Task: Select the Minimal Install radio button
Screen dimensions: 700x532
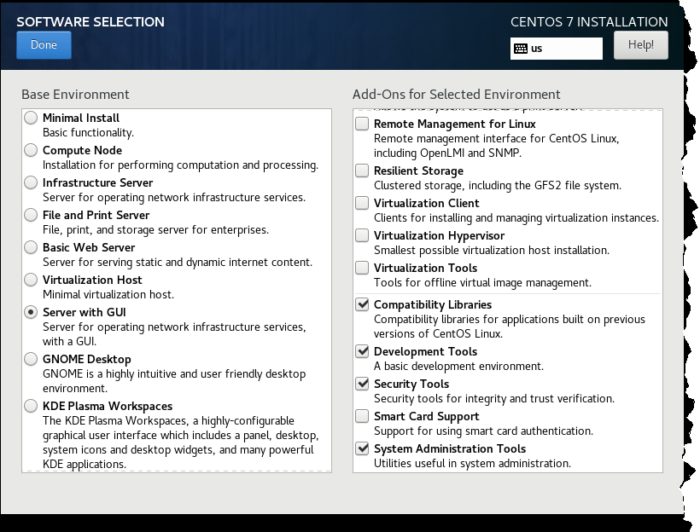Action: click(x=31, y=118)
